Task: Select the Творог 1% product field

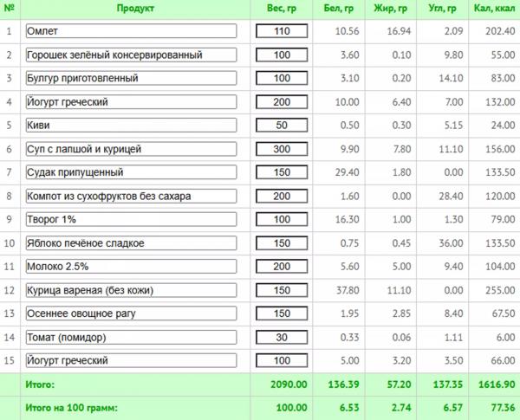Action: 132,219
